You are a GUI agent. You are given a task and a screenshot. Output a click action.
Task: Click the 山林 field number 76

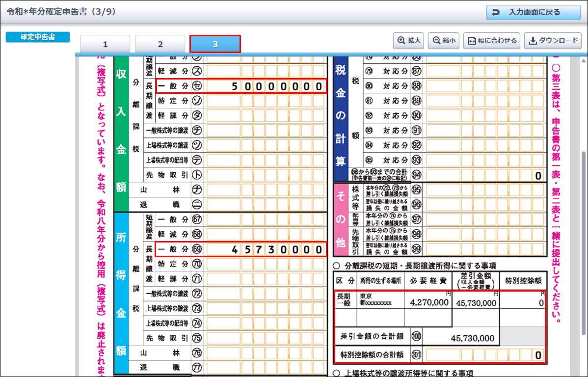(265, 352)
